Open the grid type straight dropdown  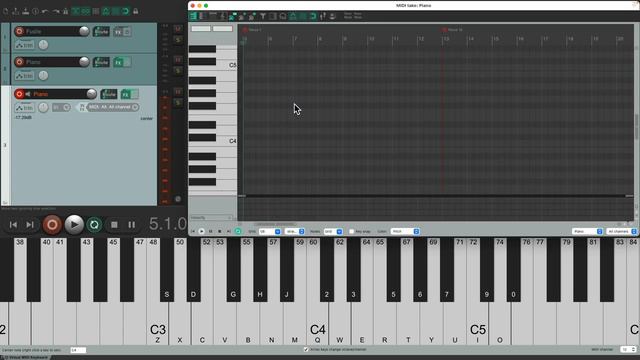(x=294, y=231)
